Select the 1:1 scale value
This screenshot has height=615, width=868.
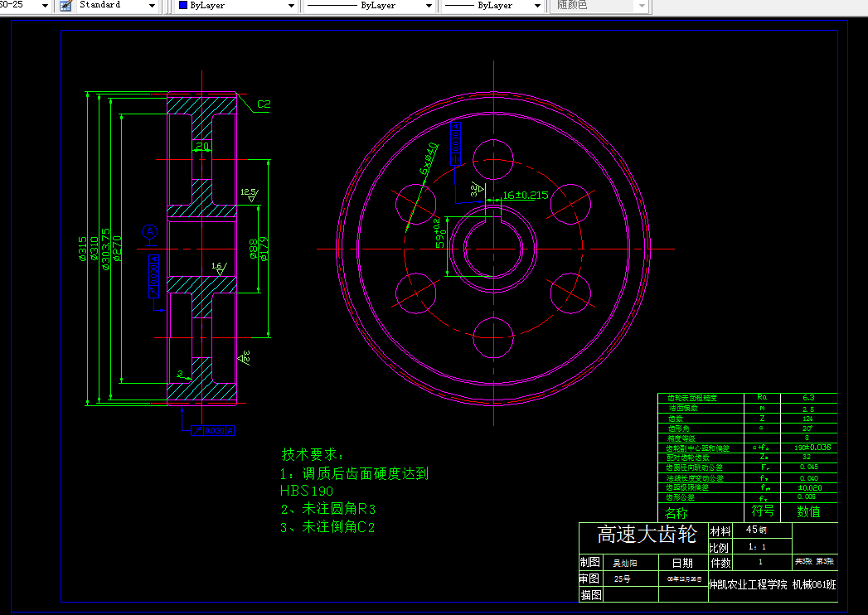coord(757,547)
